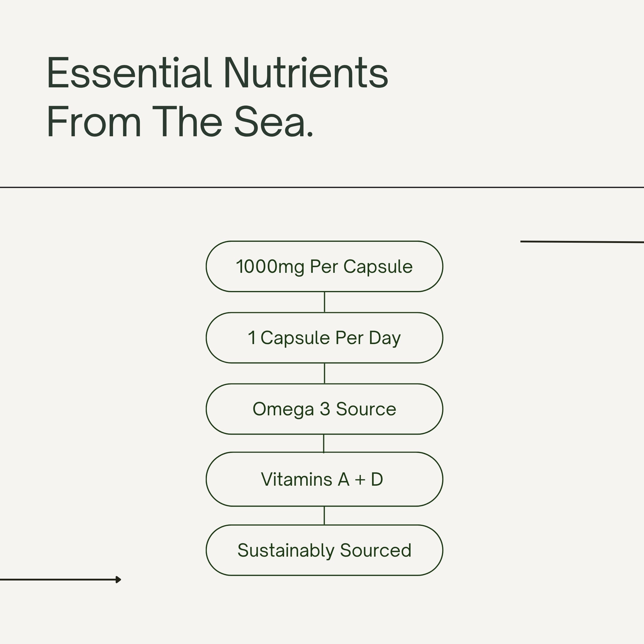Click the word 'Omega' inside the third pill
644x644 pixels.
click(x=283, y=409)
